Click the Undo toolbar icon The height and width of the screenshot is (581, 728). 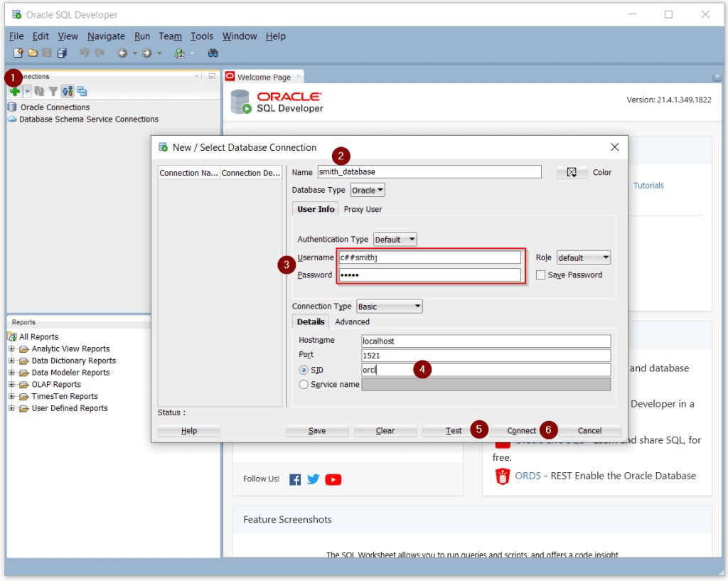[x=84, y=53]
